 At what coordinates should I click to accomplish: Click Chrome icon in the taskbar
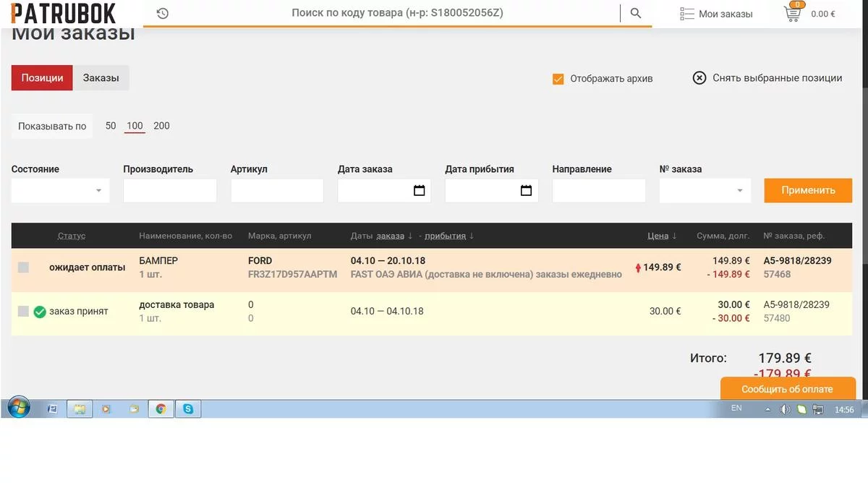coord(161,409)
